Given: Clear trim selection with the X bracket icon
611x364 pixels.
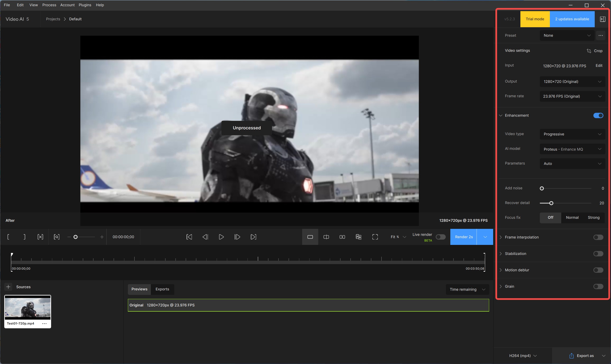Looking at the screenshot, I should pyautogui.click(x=40, y=237).
